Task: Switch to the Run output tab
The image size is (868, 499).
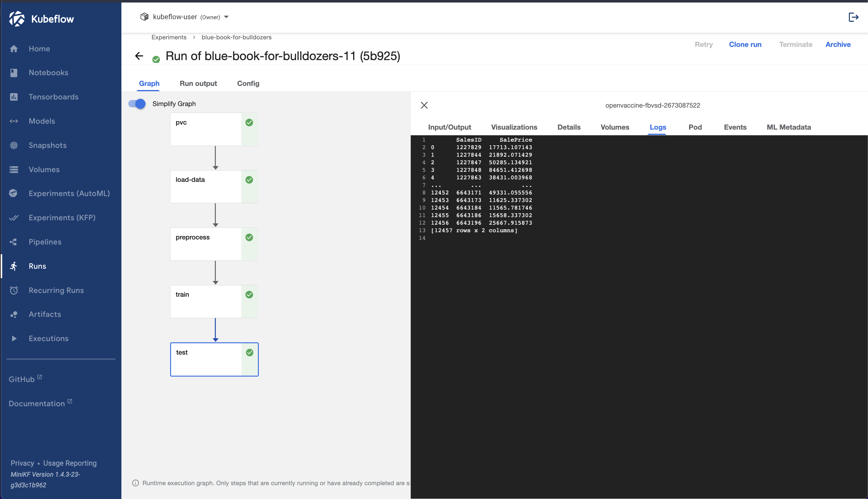Action: [198, 83]
